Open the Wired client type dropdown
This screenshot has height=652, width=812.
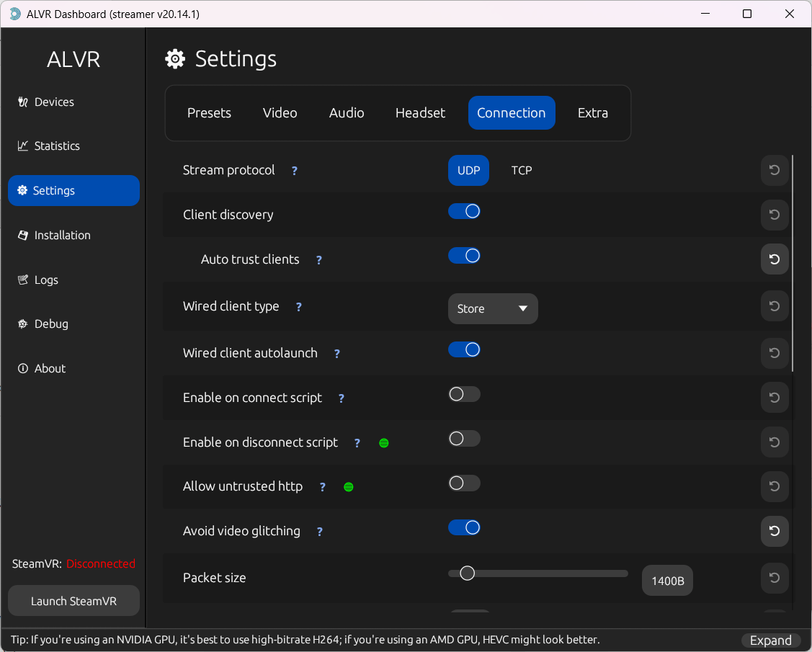point(493,308)
